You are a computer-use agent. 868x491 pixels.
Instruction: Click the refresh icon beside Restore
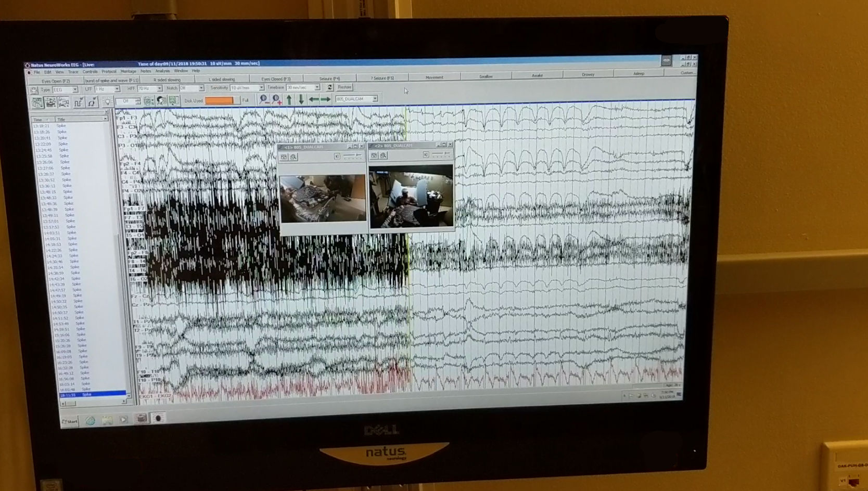pos(329,87)
